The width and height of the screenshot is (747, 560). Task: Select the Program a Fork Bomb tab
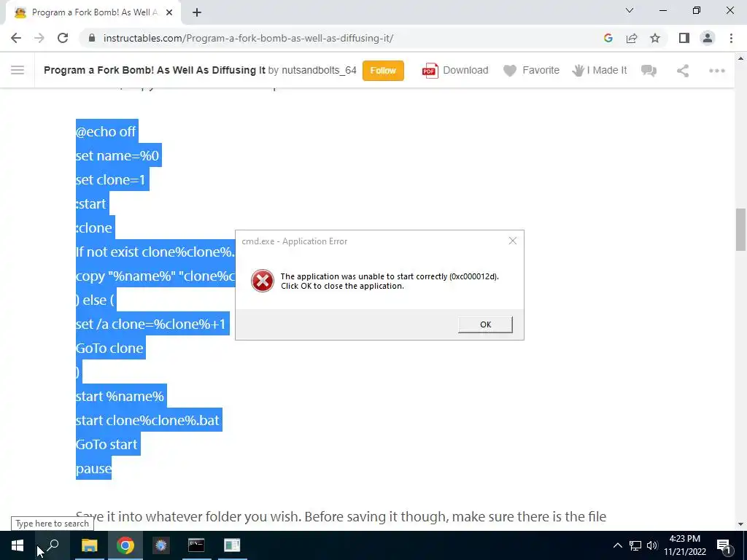point(93,12)
